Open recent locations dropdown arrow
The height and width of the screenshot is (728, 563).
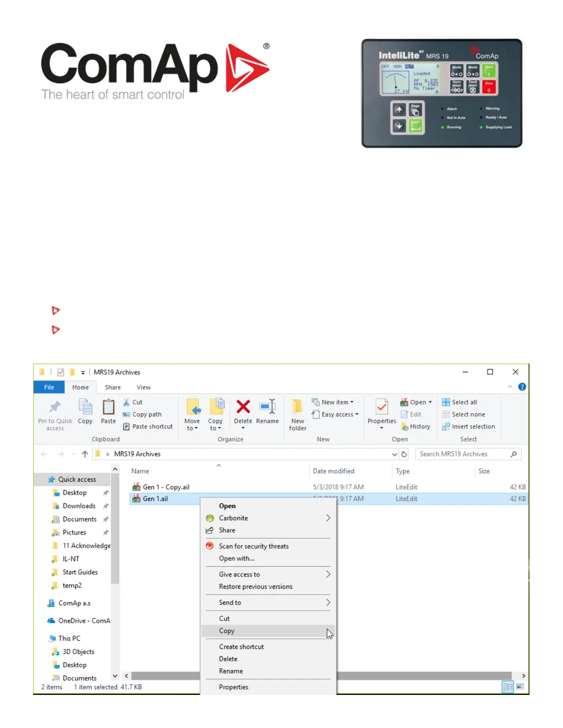[x=74, y=454]
